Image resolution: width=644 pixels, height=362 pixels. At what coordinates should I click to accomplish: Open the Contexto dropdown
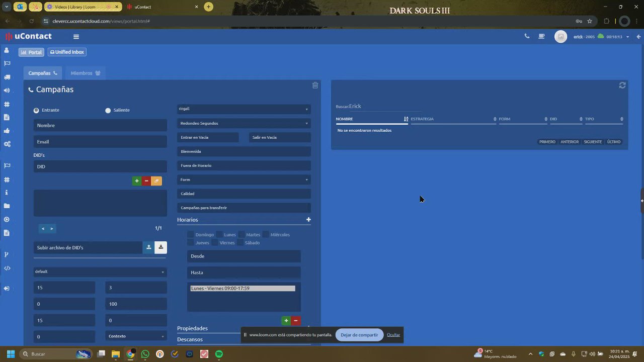[136, 336]
